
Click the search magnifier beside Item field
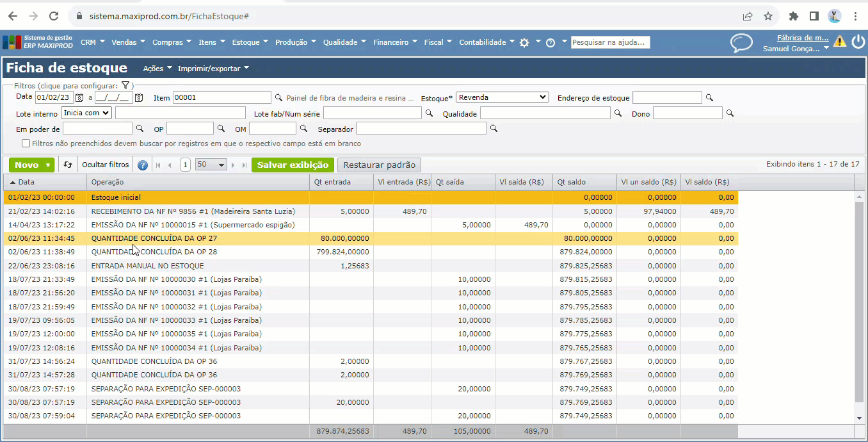(278, 98)
